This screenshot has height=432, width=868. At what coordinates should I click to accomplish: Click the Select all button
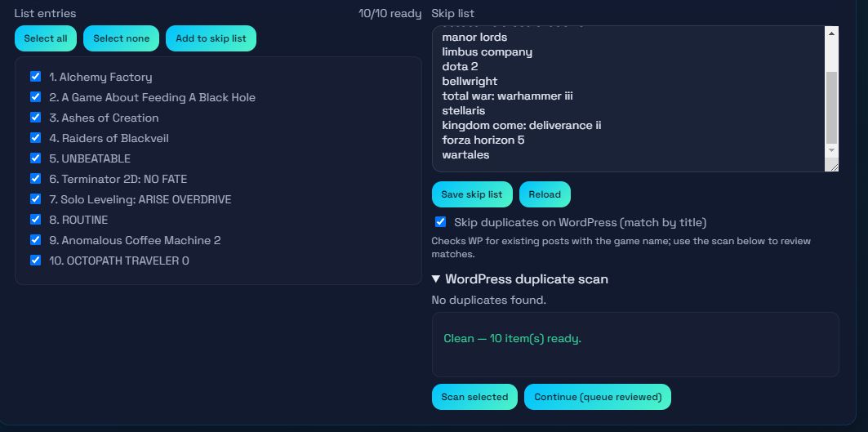pos(46,38)
